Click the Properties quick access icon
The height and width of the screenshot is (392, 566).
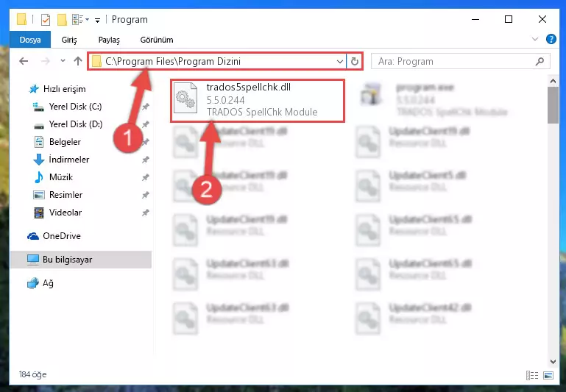tap(46, 19)
